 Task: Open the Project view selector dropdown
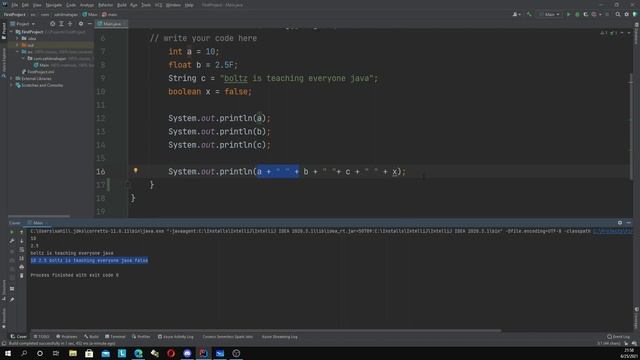point(23,24)
